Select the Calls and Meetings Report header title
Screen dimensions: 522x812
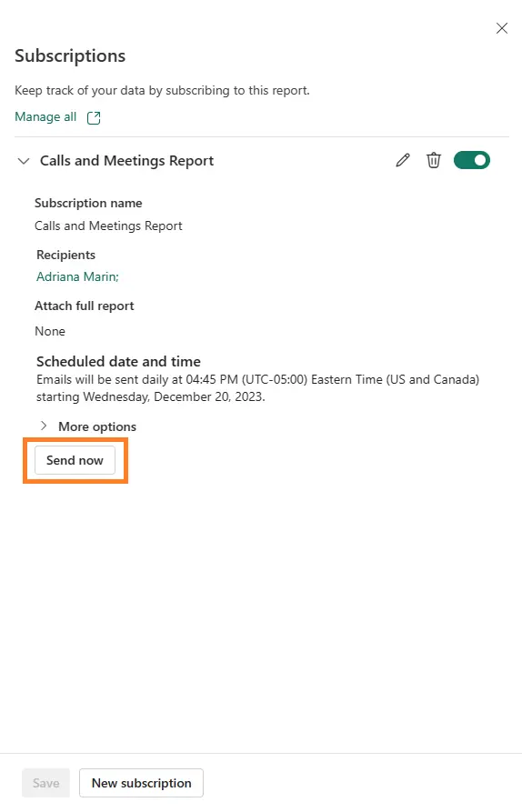point(127,161)
